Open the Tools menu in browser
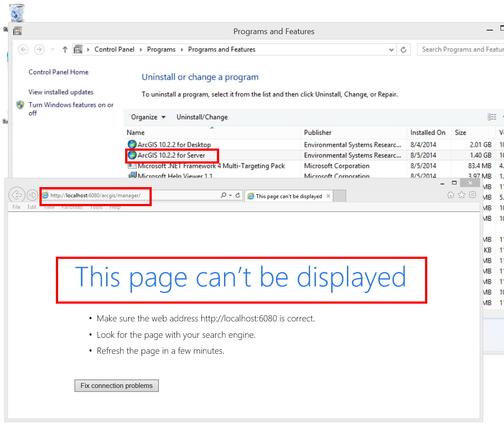504x438 pixels. (96, 207)
